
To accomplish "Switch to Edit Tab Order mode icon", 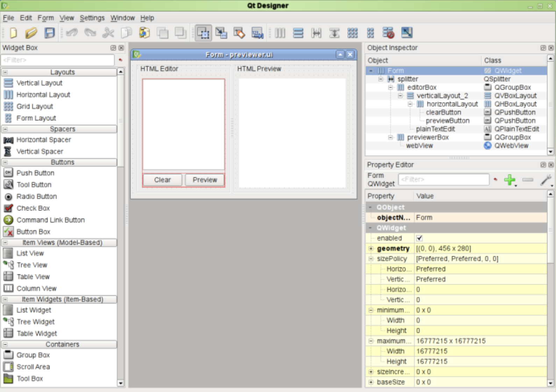I will [257, 33].
